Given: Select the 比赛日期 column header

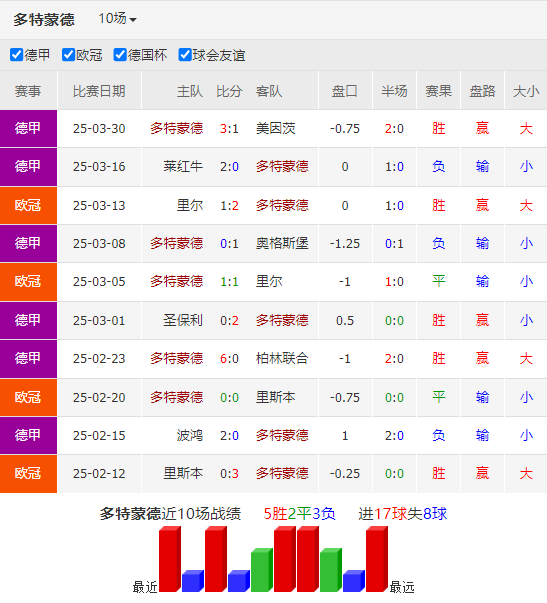Looking at the screenshot, I should [99, 91].
